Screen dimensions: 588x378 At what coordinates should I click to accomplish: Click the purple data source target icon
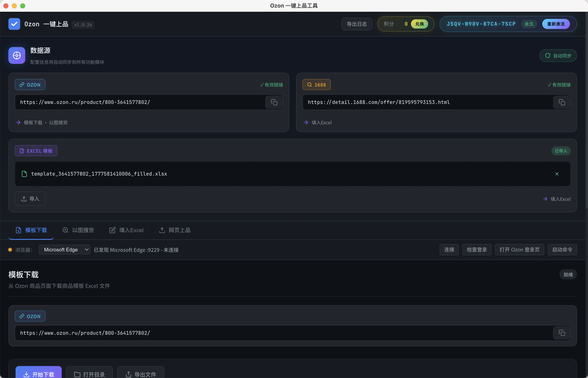17,55
